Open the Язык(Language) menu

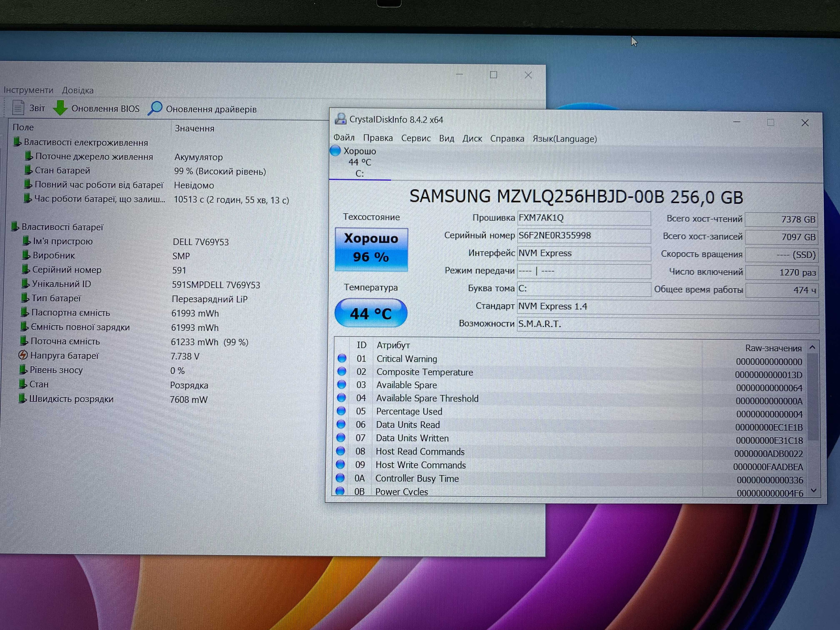click(565, 139)
